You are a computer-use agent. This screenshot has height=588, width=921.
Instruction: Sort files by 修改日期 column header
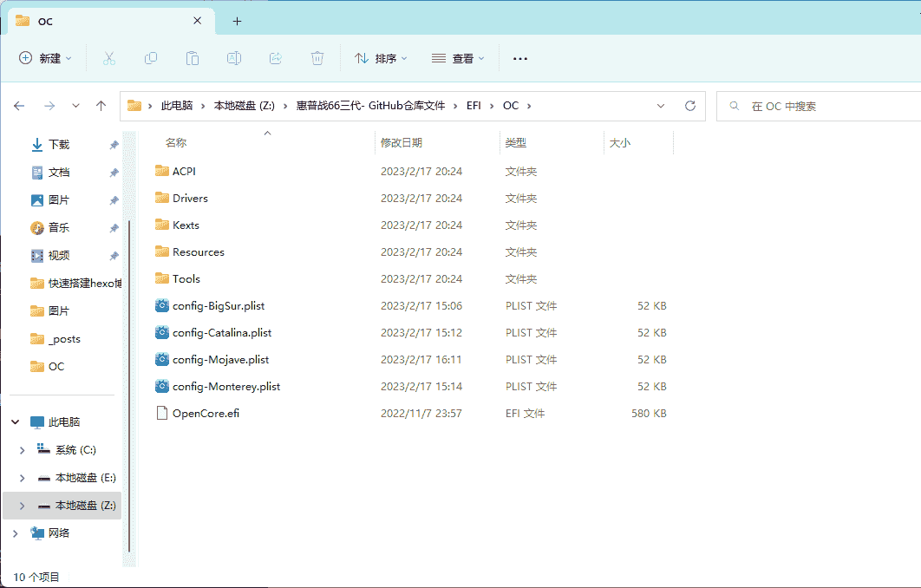(402, 142)
